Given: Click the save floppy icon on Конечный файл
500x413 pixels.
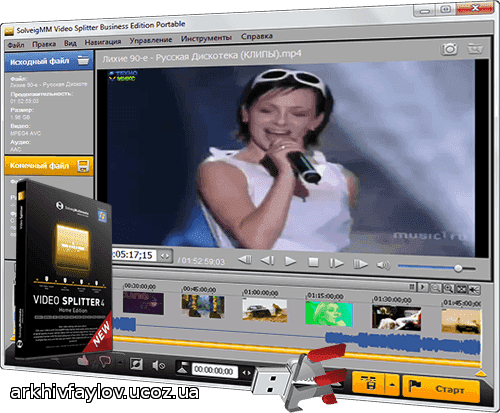Looking at the screenshot, I should click(83, 166).
